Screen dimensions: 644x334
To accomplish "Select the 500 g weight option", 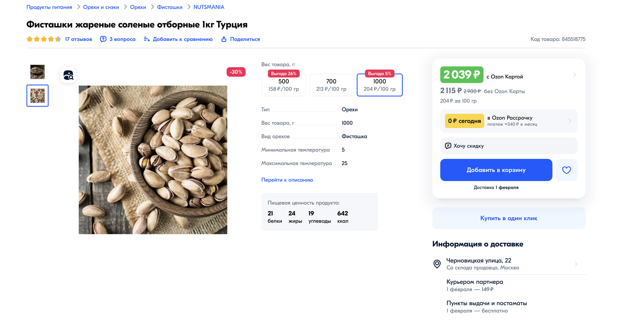I will click(283, 85).
